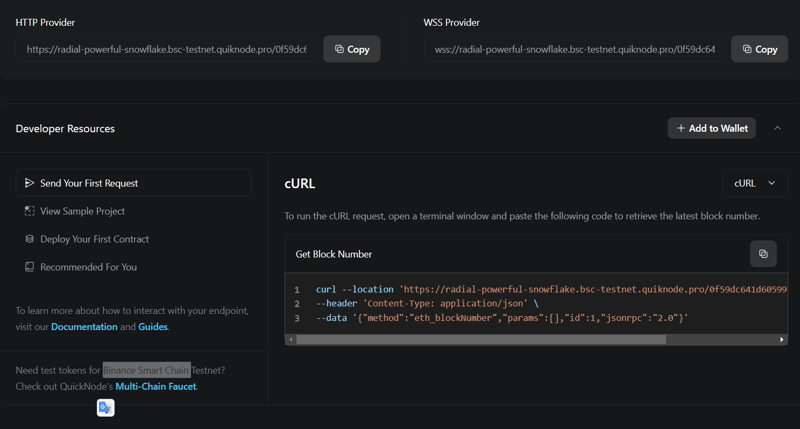The image size is (800, 429).
Task: Select Deploy Your First Contract
Action: 94,239
